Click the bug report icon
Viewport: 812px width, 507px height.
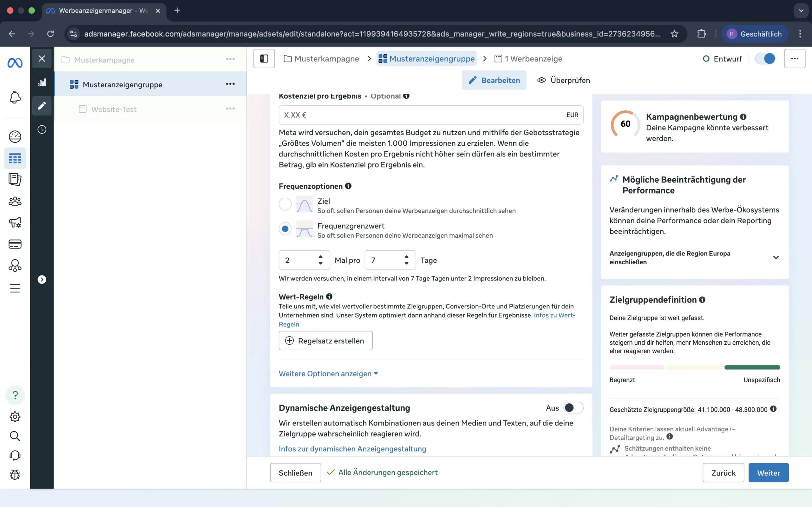coord(15,475)
